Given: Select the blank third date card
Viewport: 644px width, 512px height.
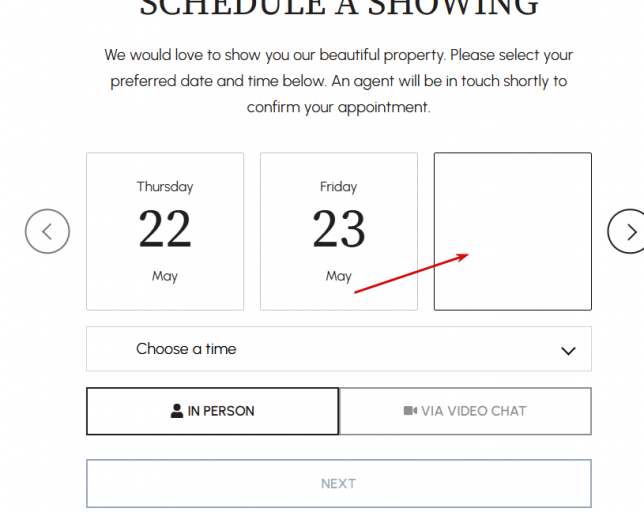Looking at the screenshot, I should tap(512, 232).
